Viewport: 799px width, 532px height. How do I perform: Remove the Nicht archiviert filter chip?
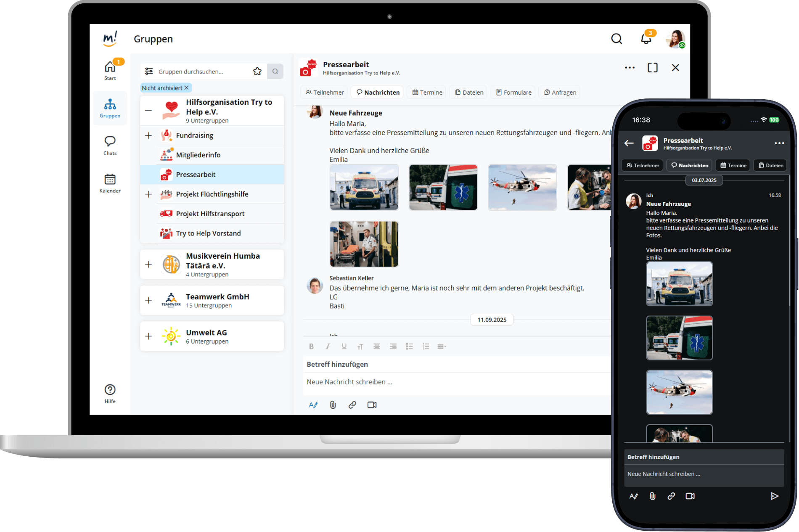click(187, 88)
